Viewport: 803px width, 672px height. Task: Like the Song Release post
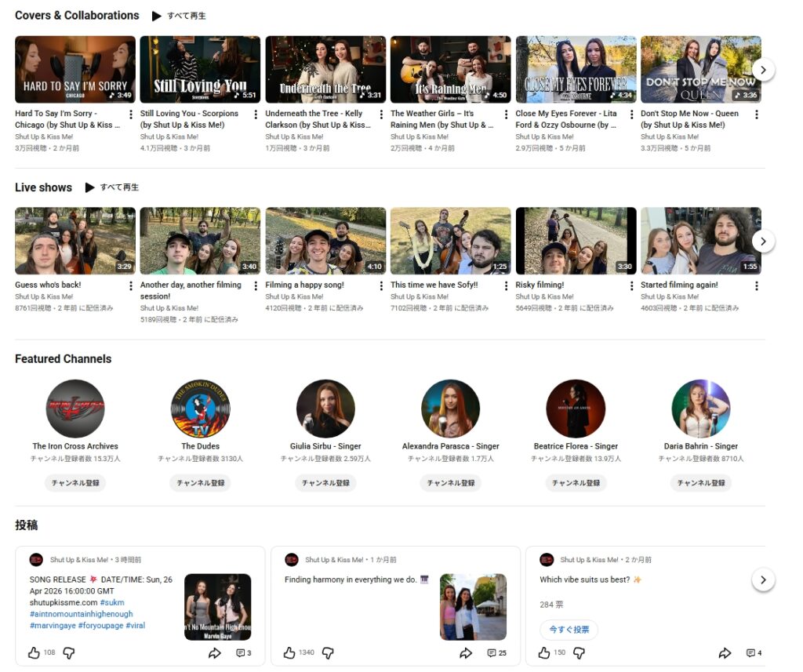pyautogui.click(x=34, y=652)
